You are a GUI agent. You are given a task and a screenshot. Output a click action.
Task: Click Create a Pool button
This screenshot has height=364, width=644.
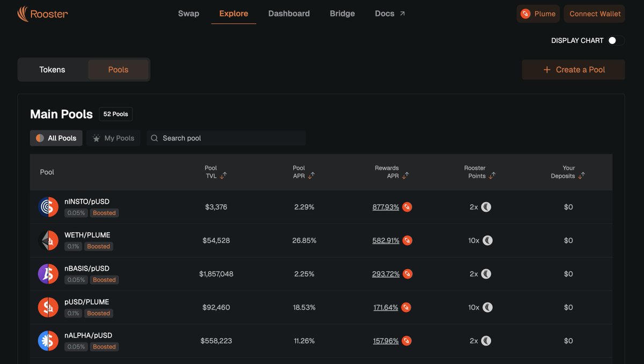pos(574,70)
